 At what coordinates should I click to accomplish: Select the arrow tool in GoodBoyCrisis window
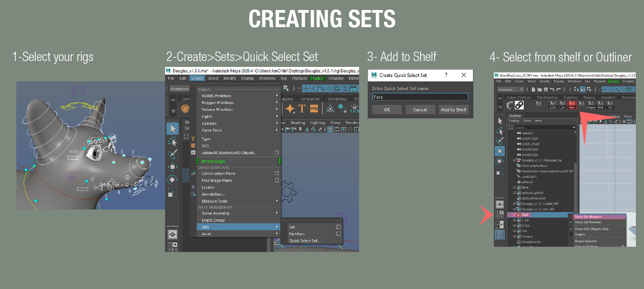pos(500,121)
